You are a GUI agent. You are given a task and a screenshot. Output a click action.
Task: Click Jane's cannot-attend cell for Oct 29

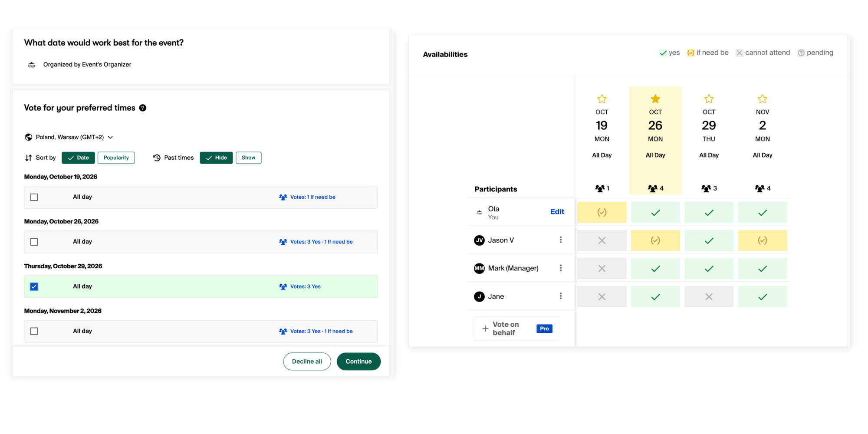[x=709, y=297]
